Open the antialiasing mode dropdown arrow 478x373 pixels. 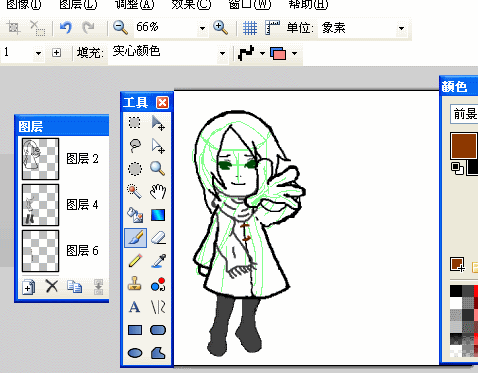262,53
